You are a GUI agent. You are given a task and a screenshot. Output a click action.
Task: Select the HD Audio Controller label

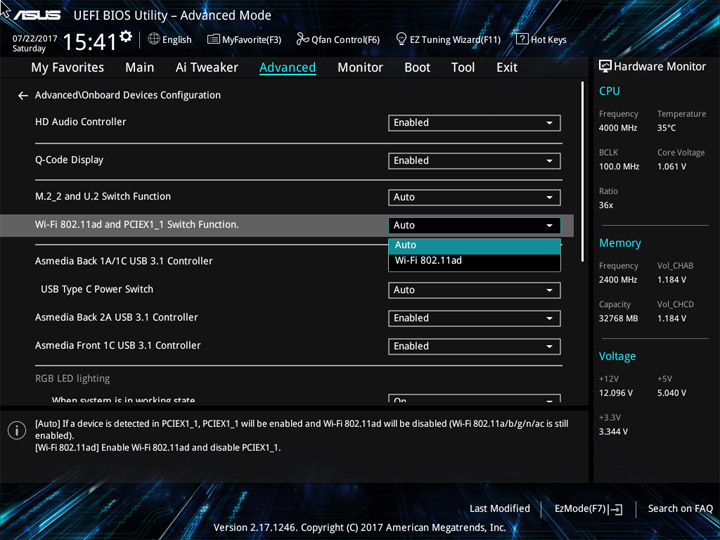pos(80,122)
